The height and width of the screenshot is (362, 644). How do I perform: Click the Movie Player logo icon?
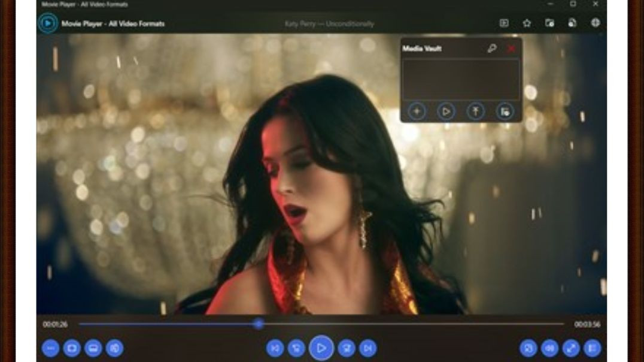pyautogui.click(x=47, y=23)
